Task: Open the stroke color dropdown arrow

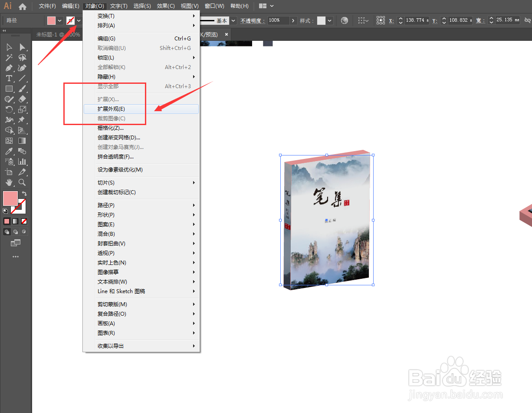Action: (79, 20)
